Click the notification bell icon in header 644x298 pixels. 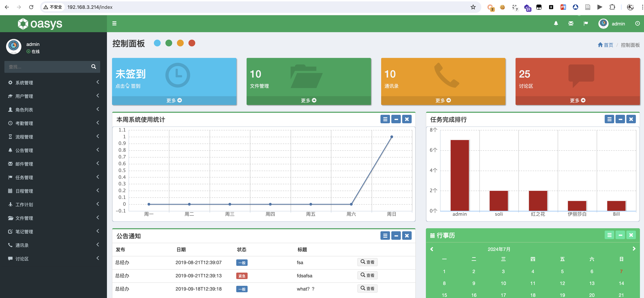tap(556, 24)
